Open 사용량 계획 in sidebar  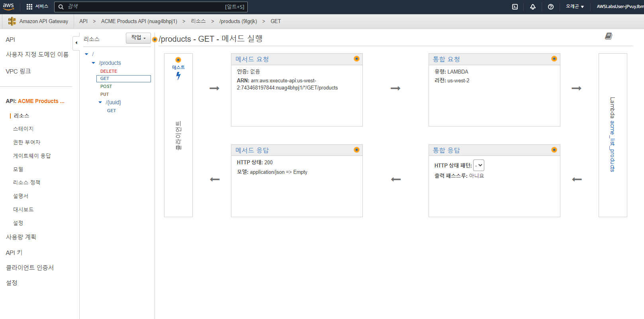coord(21,237)
